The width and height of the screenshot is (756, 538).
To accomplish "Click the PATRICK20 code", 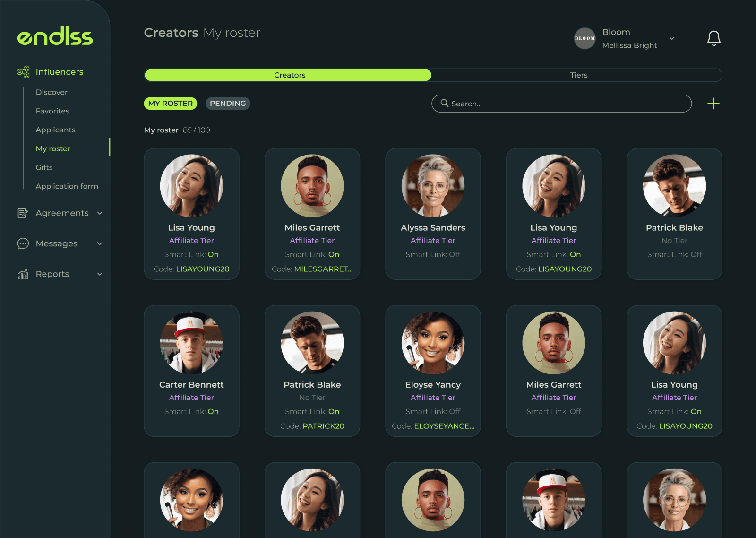I will 323,426.
